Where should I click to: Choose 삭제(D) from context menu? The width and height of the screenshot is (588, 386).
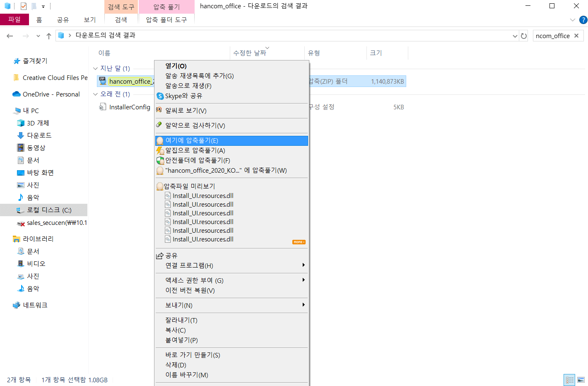click(231, 365)
